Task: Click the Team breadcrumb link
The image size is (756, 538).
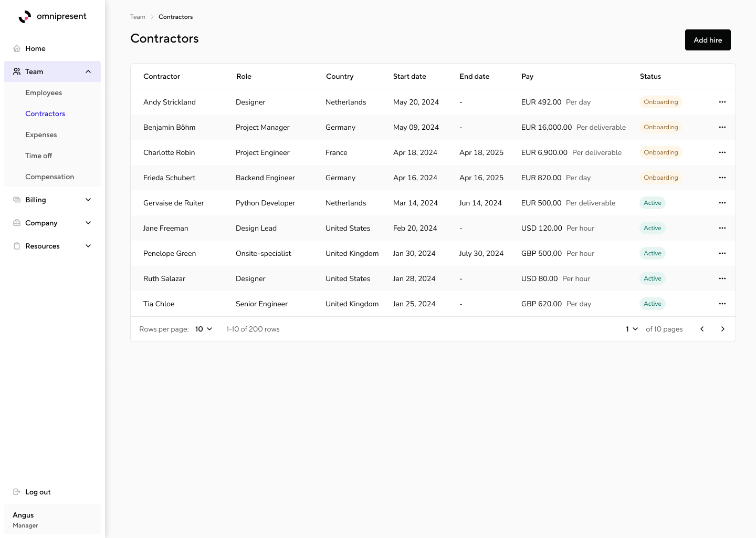Action: point(138,17)
